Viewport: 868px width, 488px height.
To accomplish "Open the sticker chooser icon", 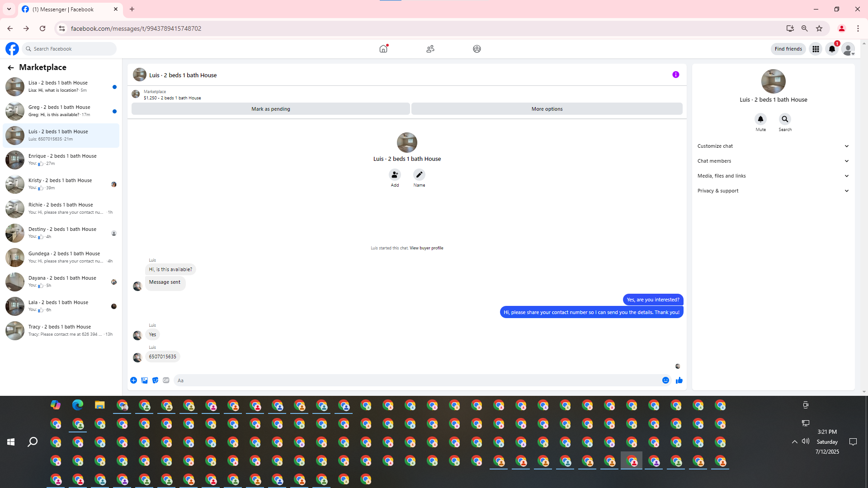I will coord(155,380).
